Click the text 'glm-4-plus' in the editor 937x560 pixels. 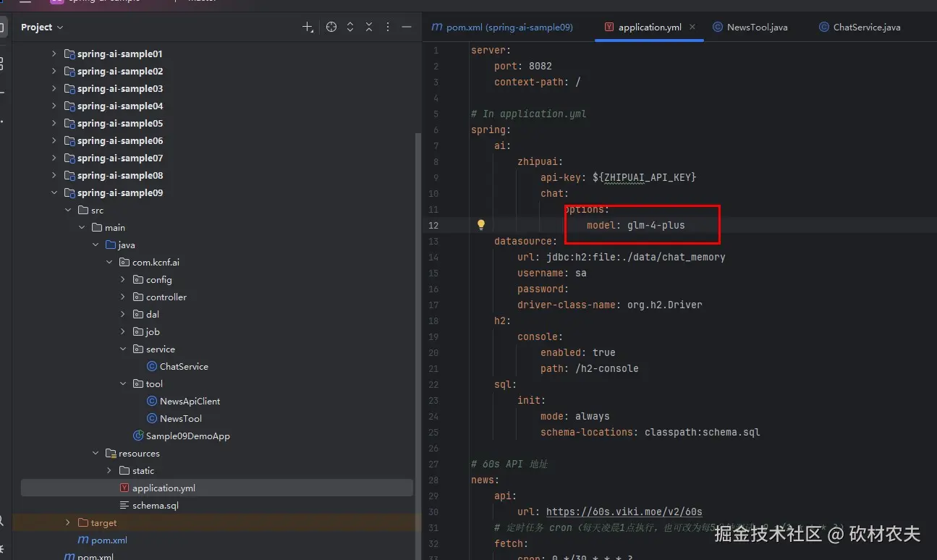[x=656, y=225]
